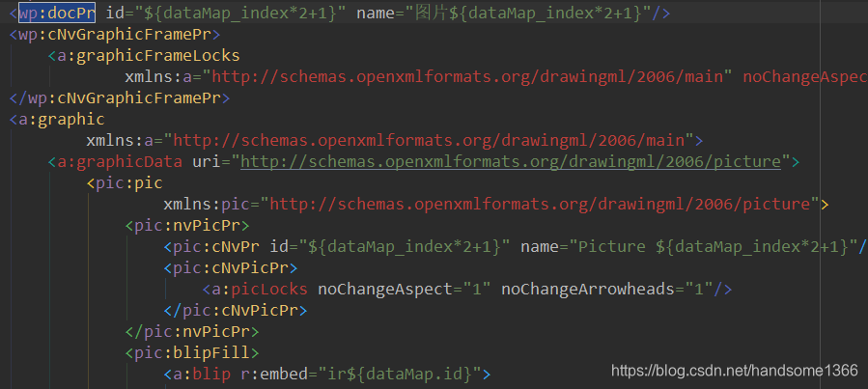Click the pic:cNvPr element name
868x389 pixels.
[x=216, y=247]
